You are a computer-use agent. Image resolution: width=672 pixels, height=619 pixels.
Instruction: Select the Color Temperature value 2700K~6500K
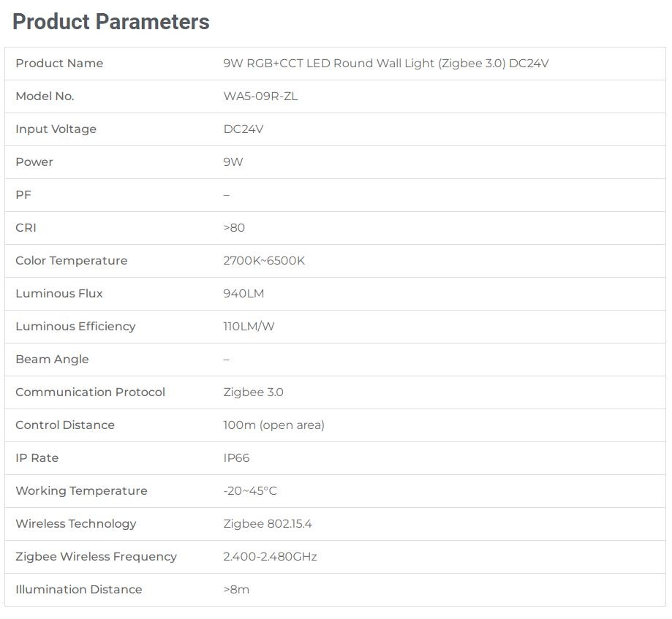coord(264,261)
